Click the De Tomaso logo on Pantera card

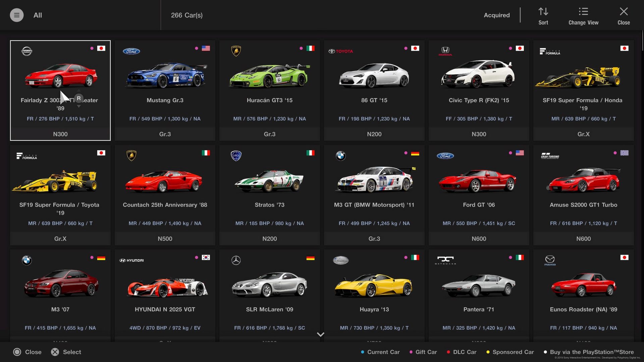(445, 260)
